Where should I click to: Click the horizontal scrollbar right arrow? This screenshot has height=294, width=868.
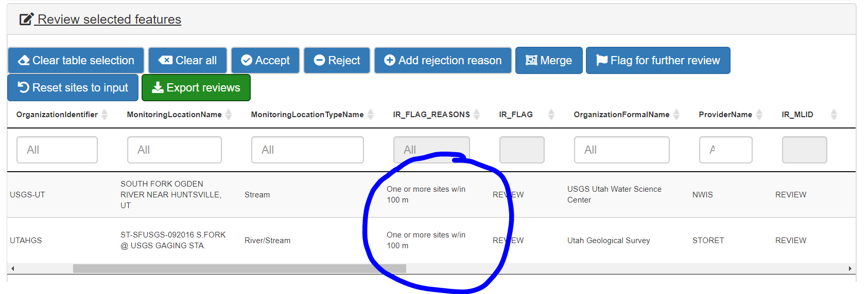click(x=850, y=268)
